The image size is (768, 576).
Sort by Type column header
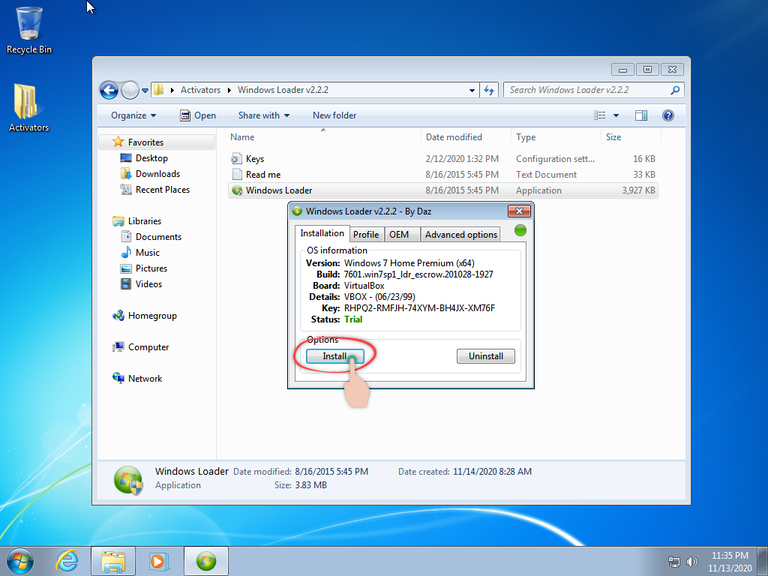(555, 137)
